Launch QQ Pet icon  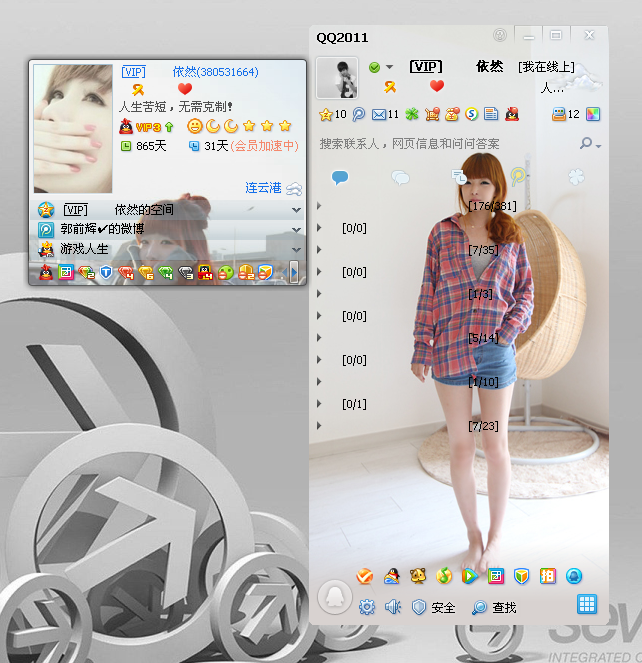pos(418,576)
